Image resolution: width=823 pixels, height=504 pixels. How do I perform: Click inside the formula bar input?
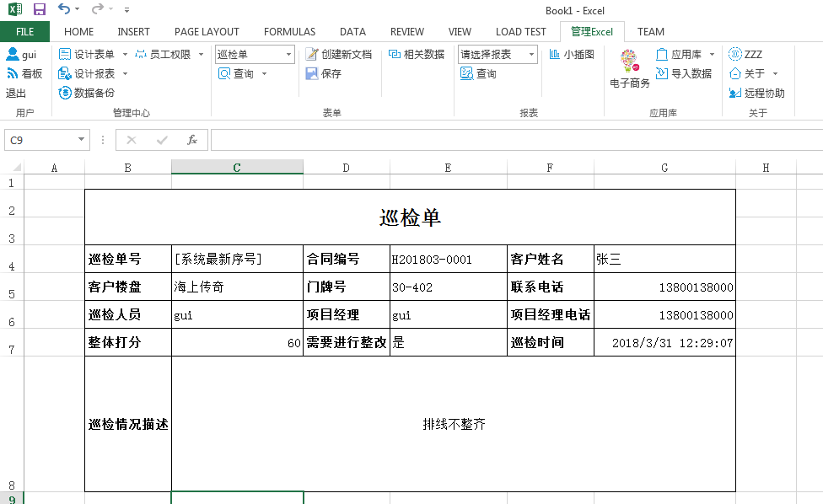(x=516, y=140)
